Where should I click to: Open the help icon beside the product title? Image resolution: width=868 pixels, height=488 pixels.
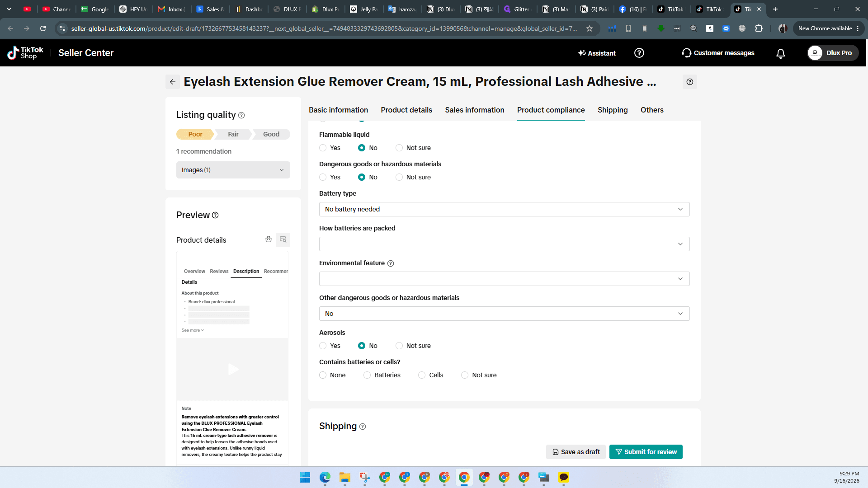tap(689, 82)
